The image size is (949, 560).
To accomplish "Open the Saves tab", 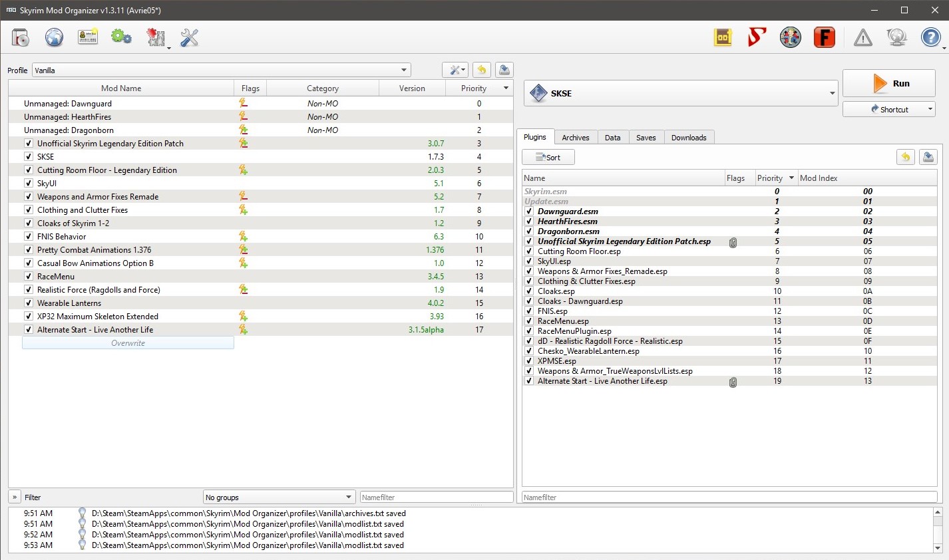I will 646,138.
